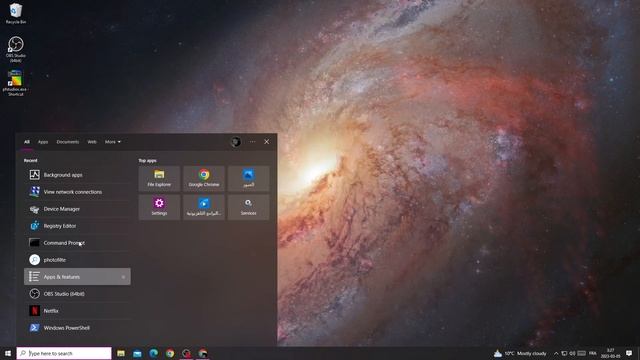
Task: Launch OBS Studio (64bit) from Recent list
Action: [77, 294]
